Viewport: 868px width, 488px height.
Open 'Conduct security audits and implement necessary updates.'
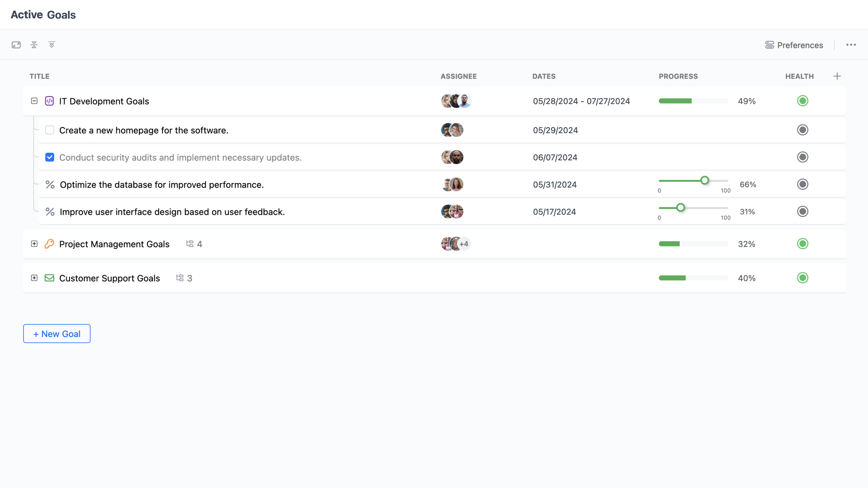180,157
